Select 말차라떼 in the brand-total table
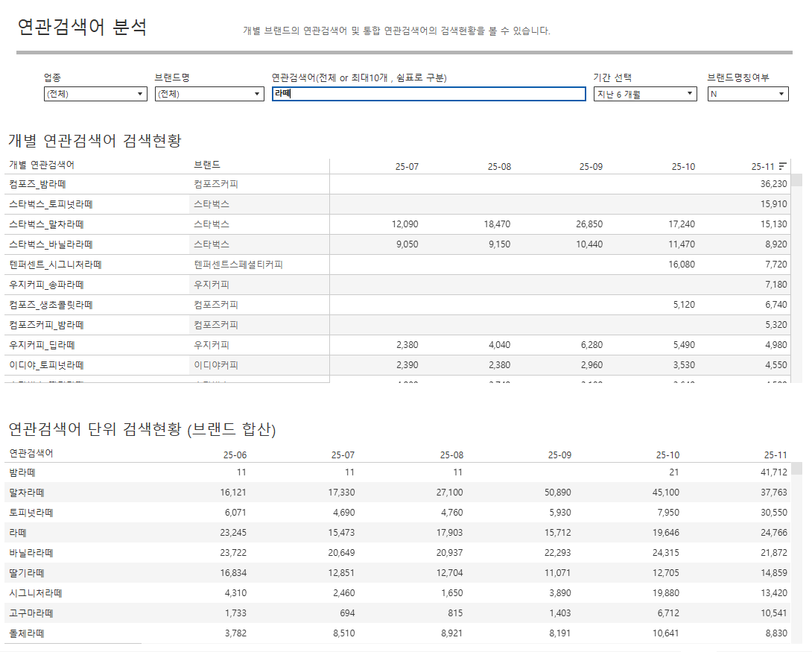The height and width of the screenshot is (652, 812). 27,492
